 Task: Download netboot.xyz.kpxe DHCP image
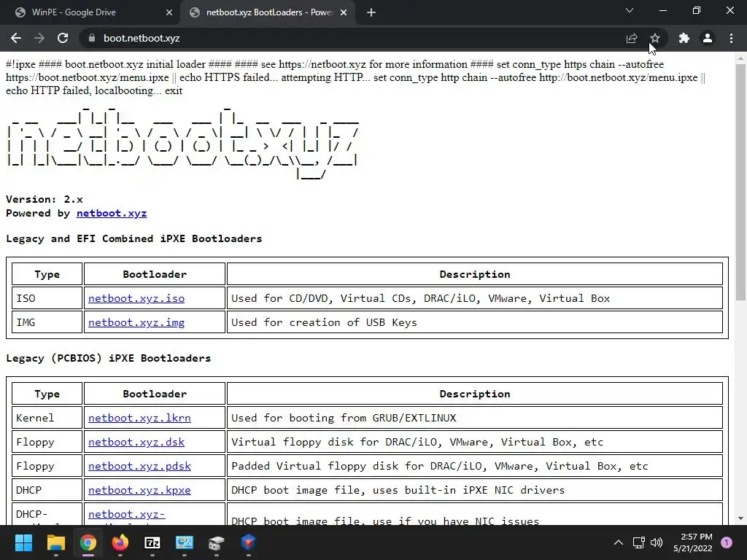click(139, 490)
